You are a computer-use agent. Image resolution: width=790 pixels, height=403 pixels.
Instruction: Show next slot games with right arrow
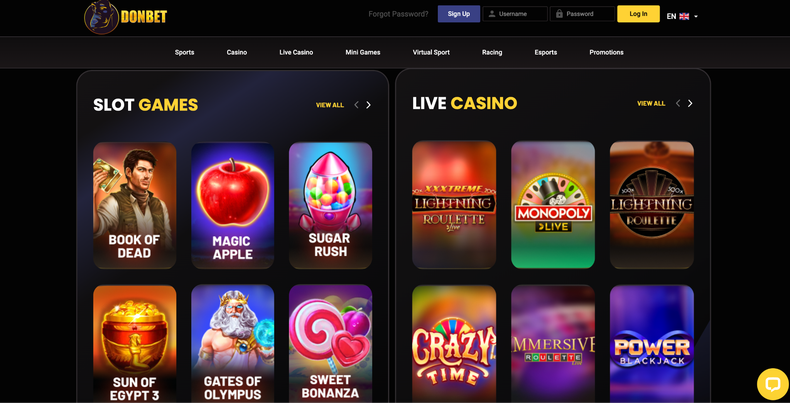tap(368, 105)
